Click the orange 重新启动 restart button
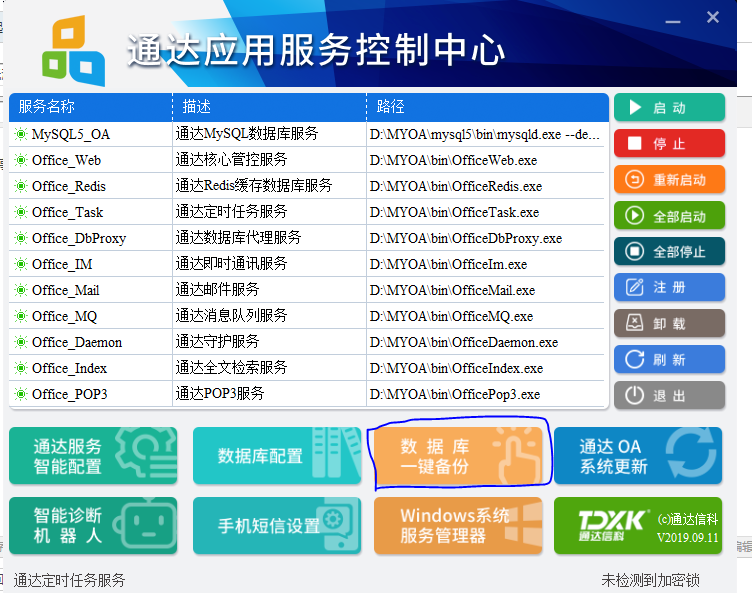This screenshot has height=594, width=752. pos(669,179)
